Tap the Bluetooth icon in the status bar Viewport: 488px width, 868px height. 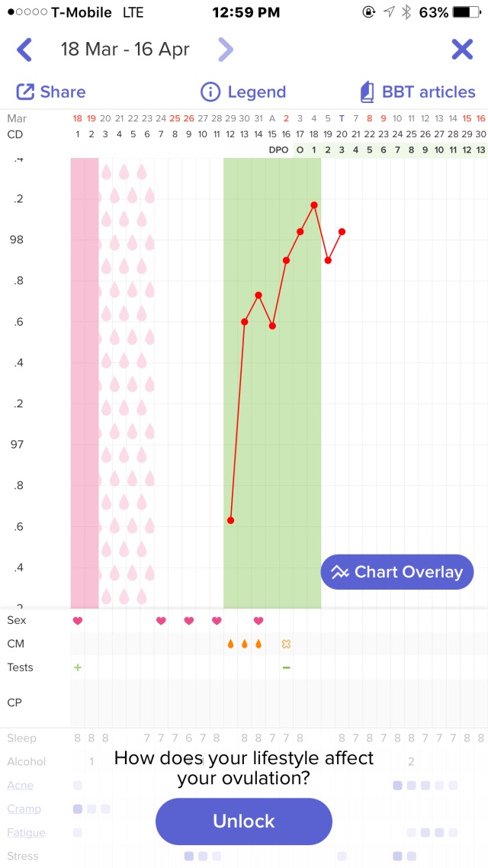pos(409,11)
